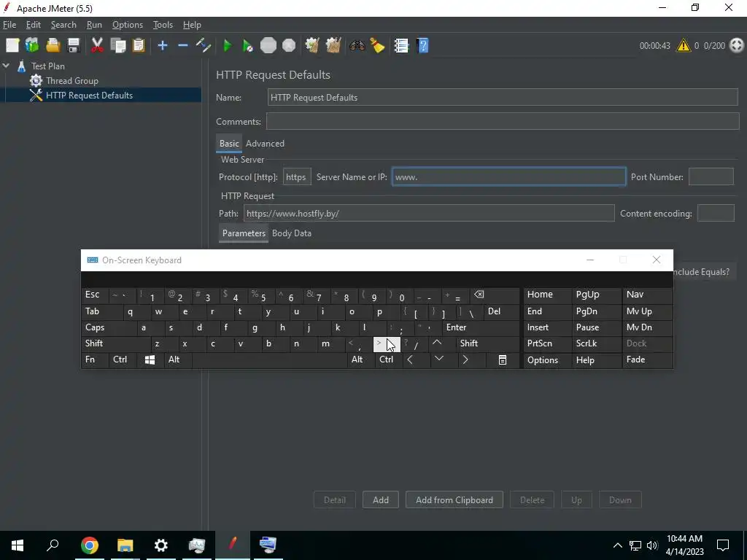Click the Content encoding field

716,214
